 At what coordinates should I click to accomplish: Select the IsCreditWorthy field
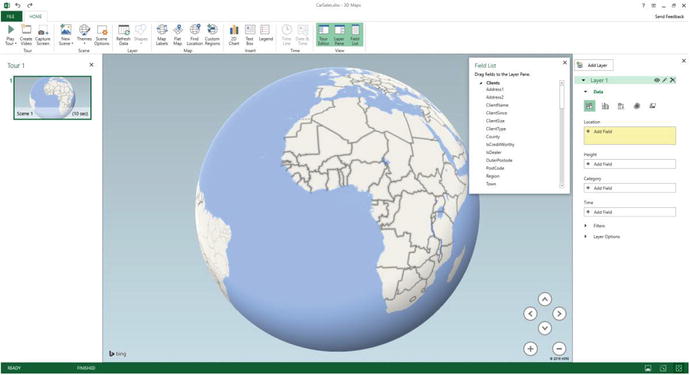click(500, 145)
